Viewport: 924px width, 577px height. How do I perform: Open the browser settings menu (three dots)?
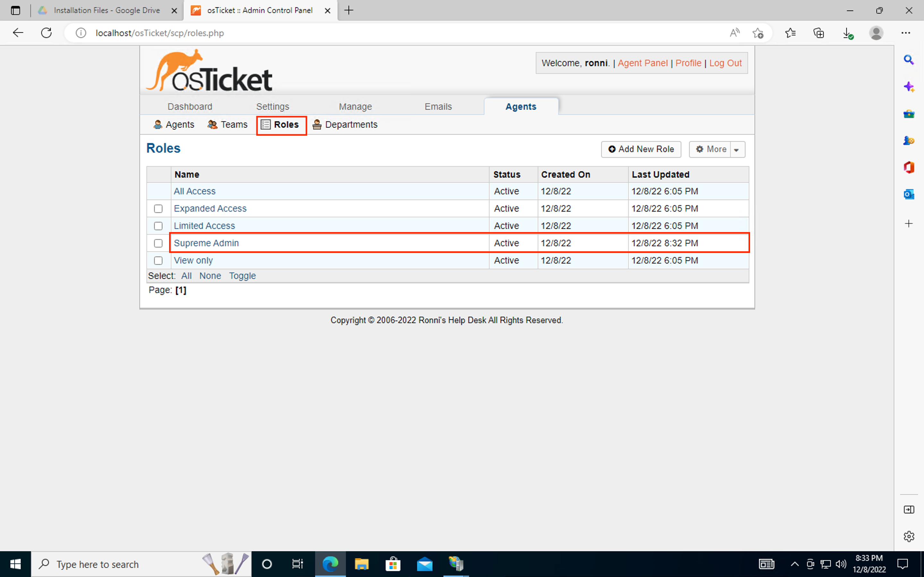[x=907, y=33]
